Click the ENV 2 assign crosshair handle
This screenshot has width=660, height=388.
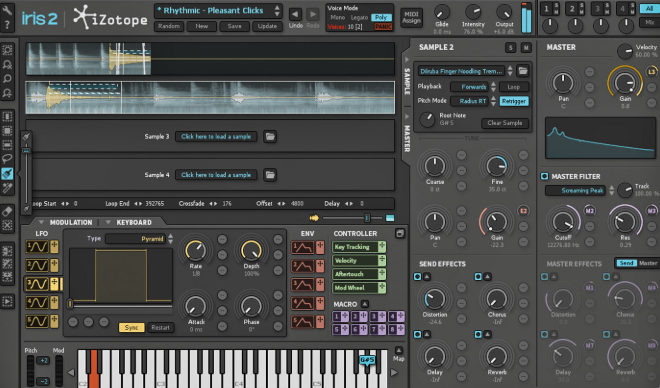coord(320,266)
